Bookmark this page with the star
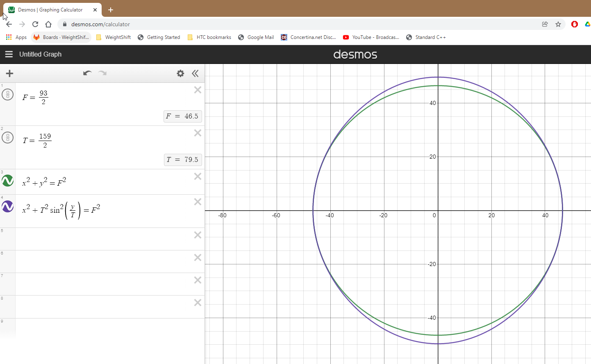Screen dimensions: 591x364 558,24
